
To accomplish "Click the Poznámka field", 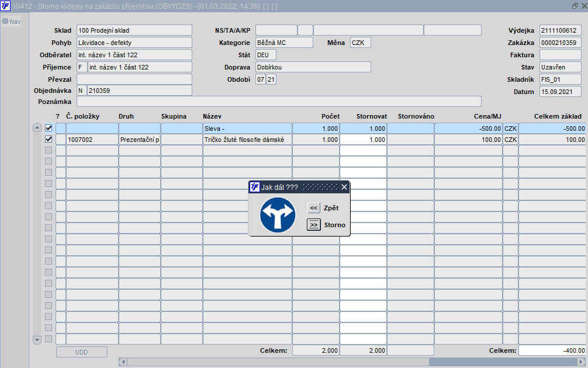I will [x=279, y=102].
